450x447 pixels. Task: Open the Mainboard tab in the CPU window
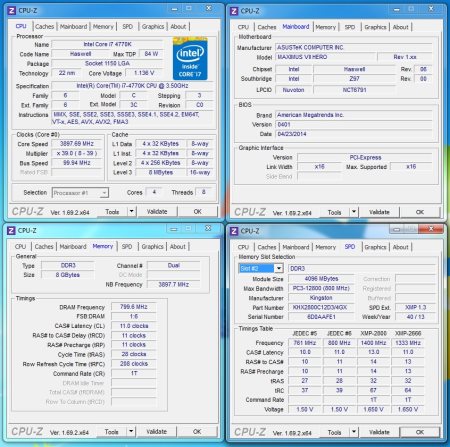point(73,26)
